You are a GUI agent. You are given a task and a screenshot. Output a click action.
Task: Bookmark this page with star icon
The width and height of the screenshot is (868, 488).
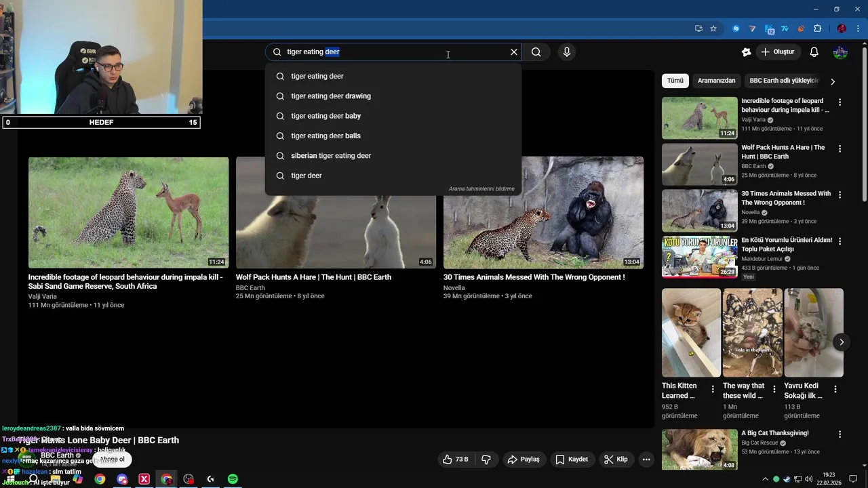[x=713, y=28]
